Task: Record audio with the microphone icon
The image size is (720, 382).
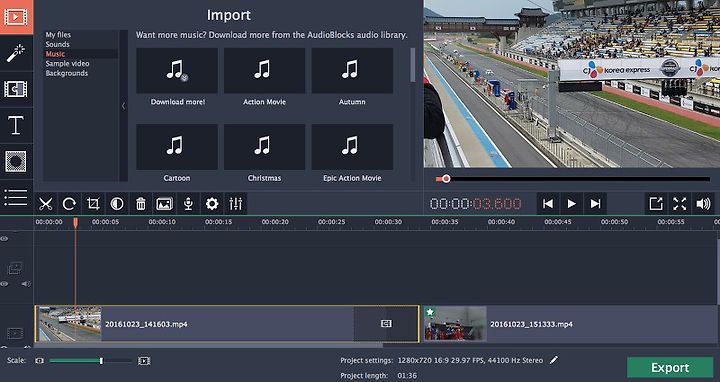Action: [x=188, y=204]
